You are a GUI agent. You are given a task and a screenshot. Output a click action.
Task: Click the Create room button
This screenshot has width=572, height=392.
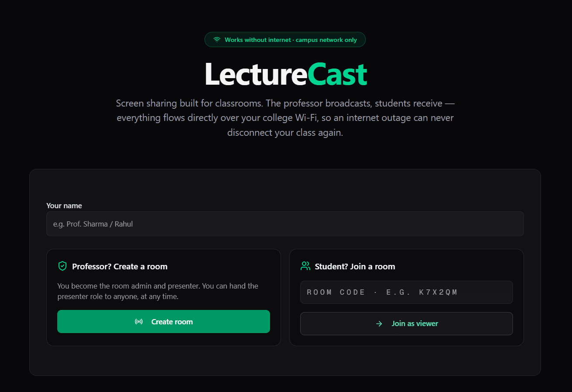pos(163,322)
